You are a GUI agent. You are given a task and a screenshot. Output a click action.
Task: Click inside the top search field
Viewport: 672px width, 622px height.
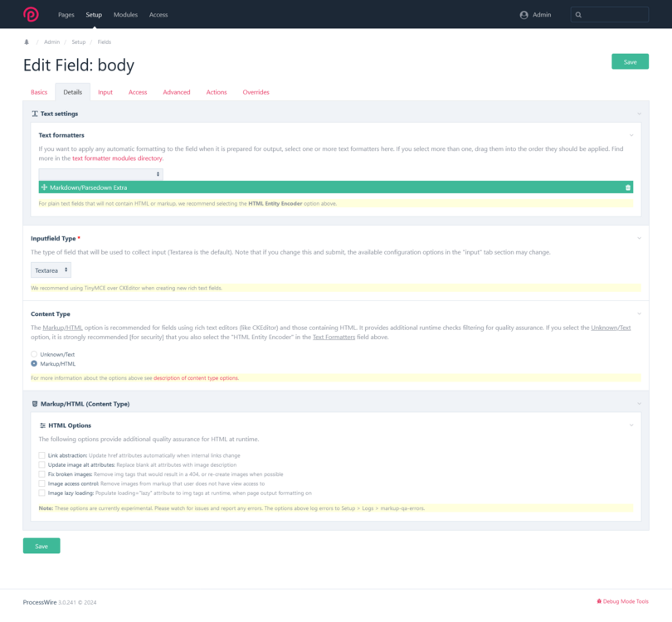point(616,15)
